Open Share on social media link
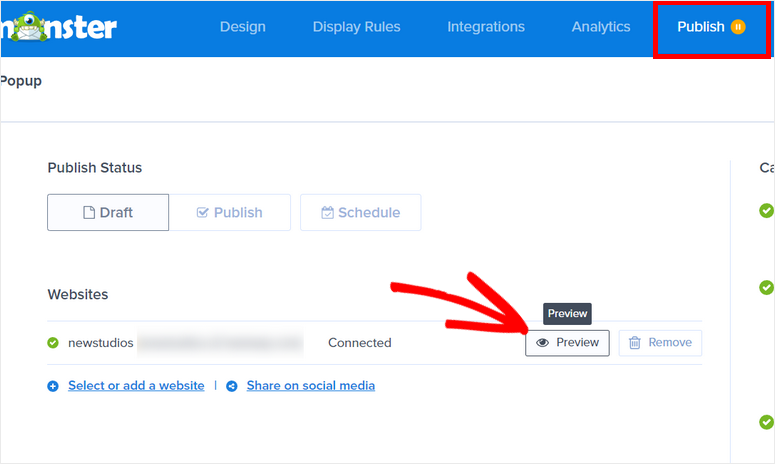Screen dimensions: 775x464 (311, 385)
